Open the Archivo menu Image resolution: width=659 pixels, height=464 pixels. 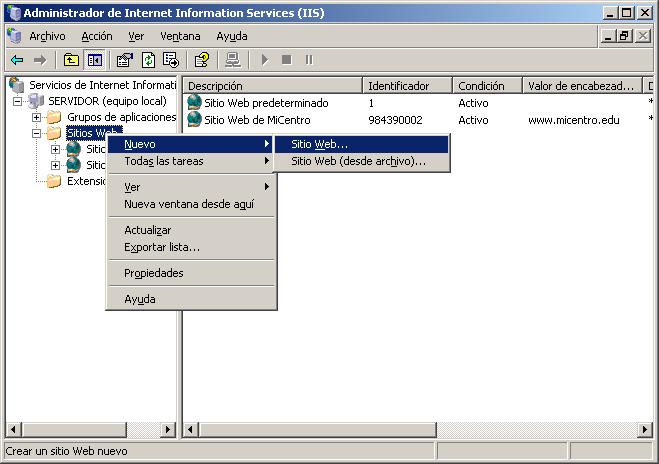point(47,36)
